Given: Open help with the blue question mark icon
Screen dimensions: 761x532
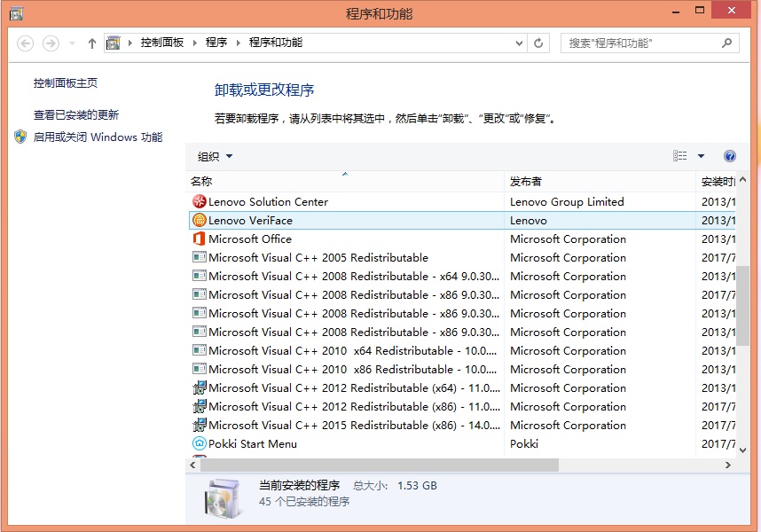Looking at the screenshot, I should pyautogui.click(x=729, y=156).
